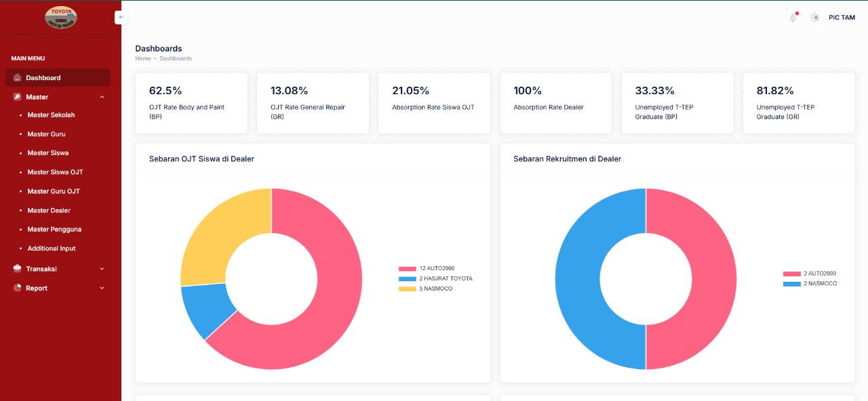Image resolution: width=868 pixels, height=401 pixels.
Task: Collapse the Master menu chevron
Action: pyautogui.click(x=102, y=97)
